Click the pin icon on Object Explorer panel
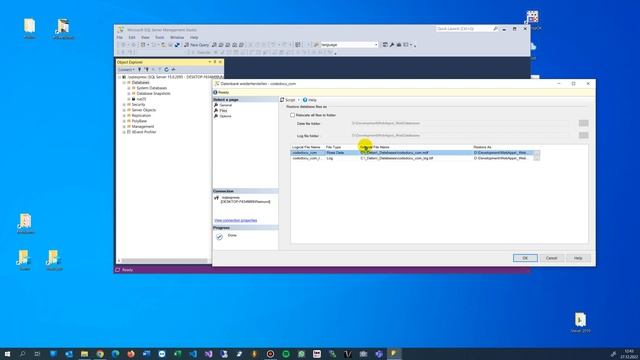Image resolution: width=640 pixels, height=360 pixels. [215, 62]
